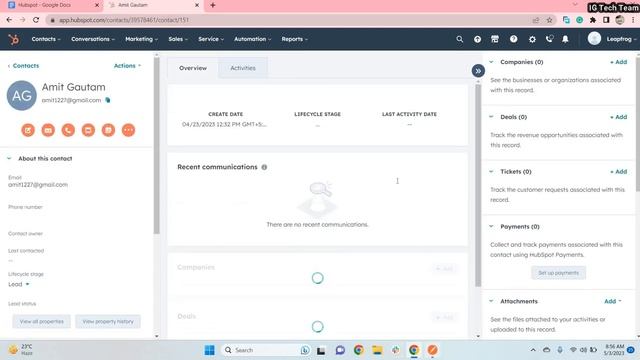Open the search magnifier in HubSpot navbar
640x360 pixels.
click(x=460, y=39)
